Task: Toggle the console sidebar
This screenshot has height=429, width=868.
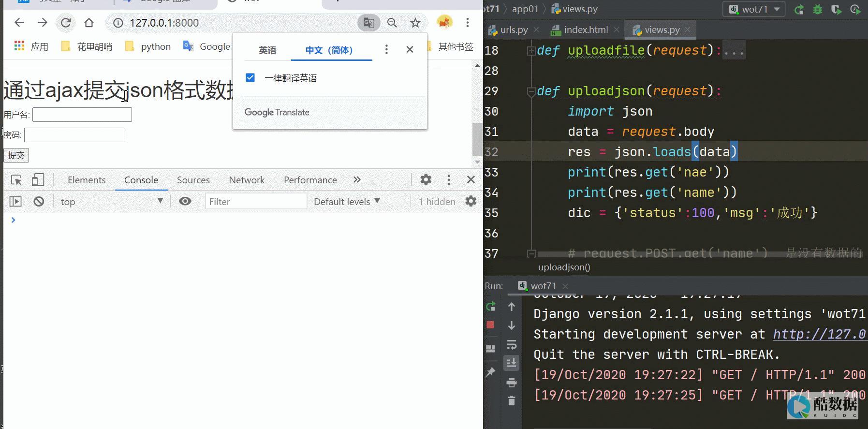Action: click(x=15, y=202)
